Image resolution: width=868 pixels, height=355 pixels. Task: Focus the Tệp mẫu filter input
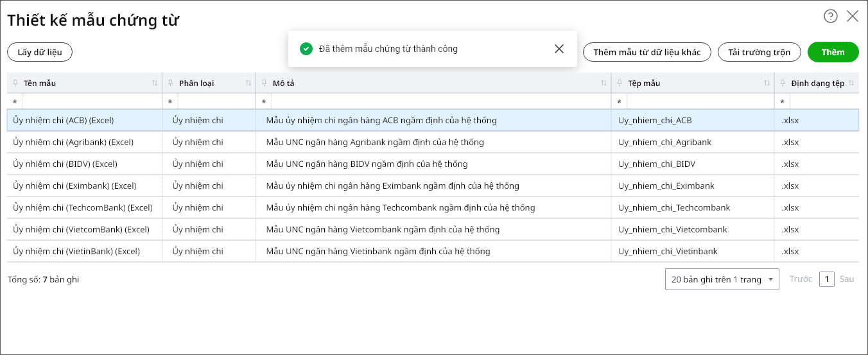(700, 102)
